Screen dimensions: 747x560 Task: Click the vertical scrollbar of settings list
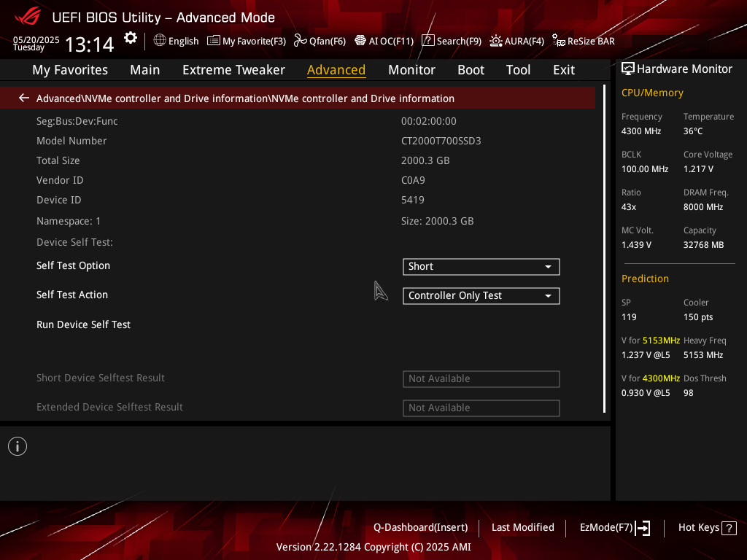(x=604, y=249)
